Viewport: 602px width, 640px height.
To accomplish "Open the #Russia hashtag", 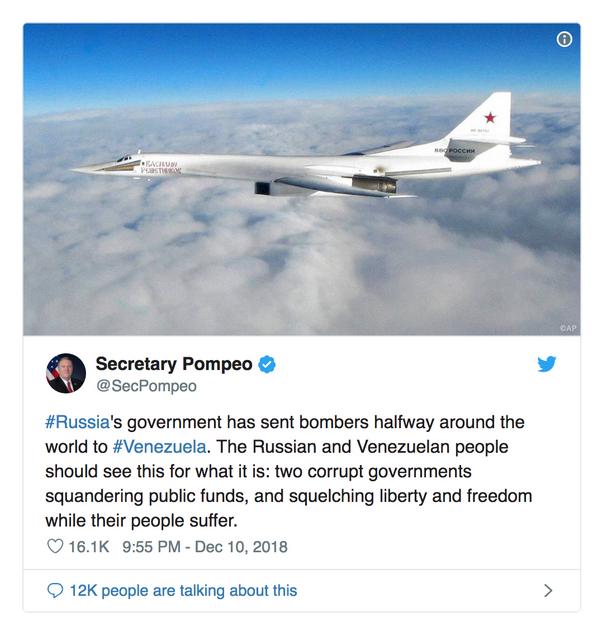I will click(x=78, y=422).
